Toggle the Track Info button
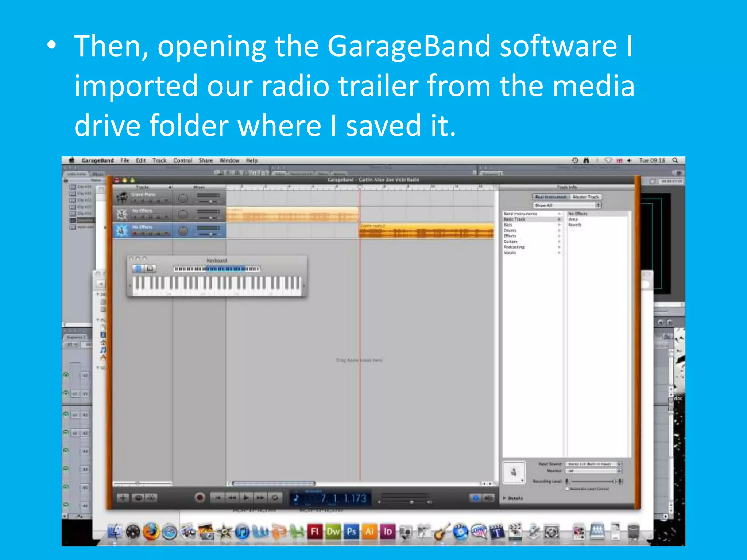 [476, 498]
